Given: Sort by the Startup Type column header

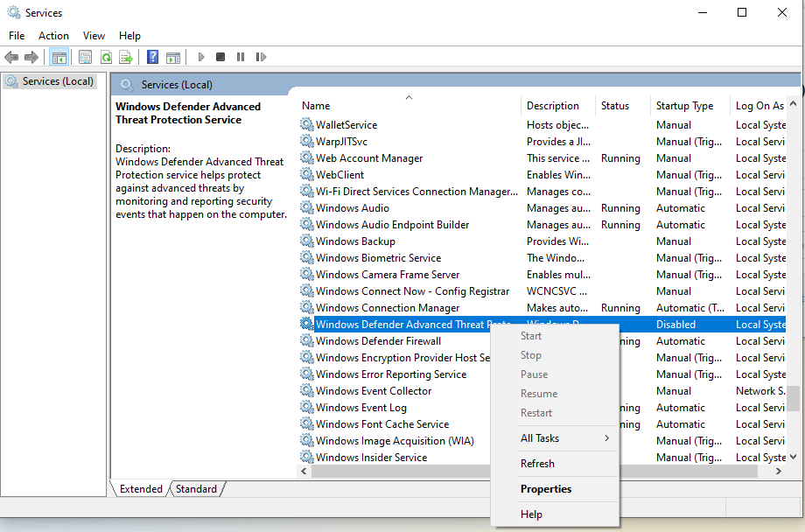Looking at the screenshot, I should [690, 106].
